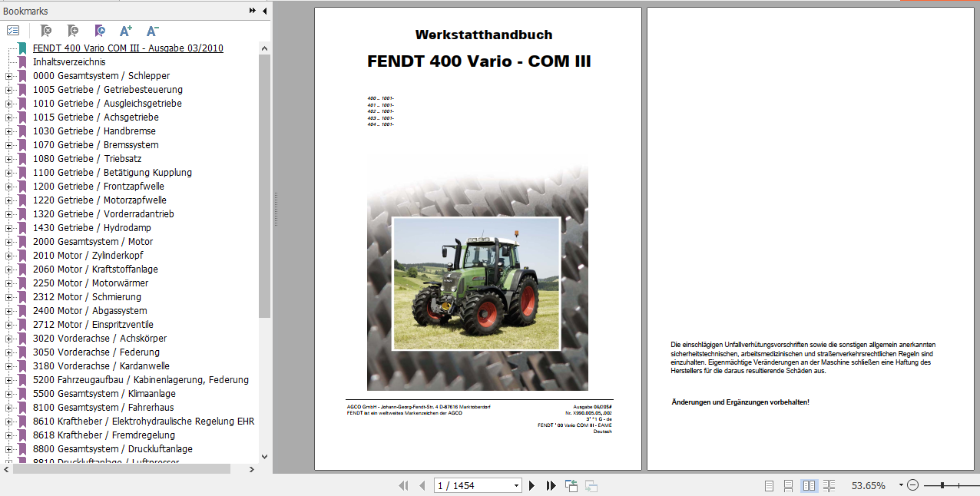This screenshot has width=980, height=496.
Task: Switch to single page view
Action: [770, 485]
